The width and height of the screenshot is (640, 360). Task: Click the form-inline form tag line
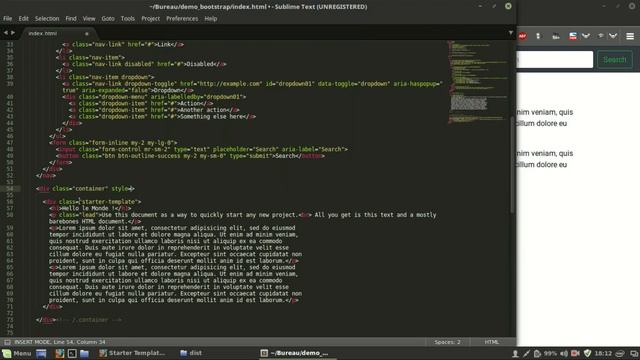point(113,143)
